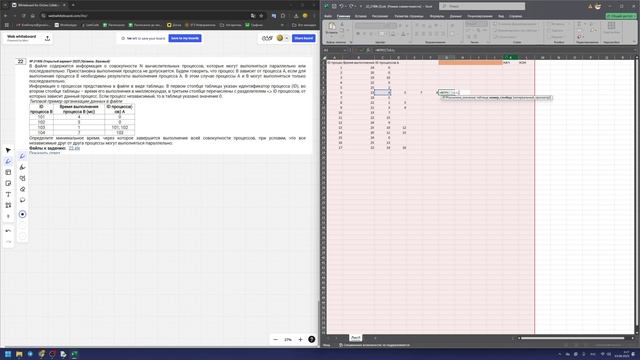Choose the pen option in drawing submenu
Viewport: 640px width, 360px height.
22,156
